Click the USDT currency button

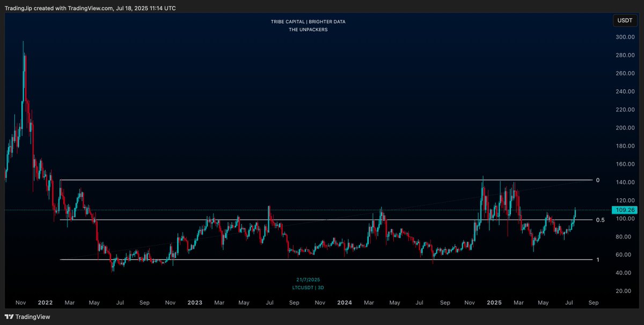625,21
